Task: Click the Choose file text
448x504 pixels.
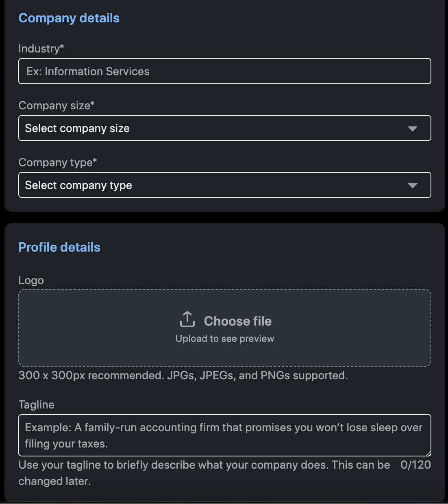Action: click(x=238, y=321)
